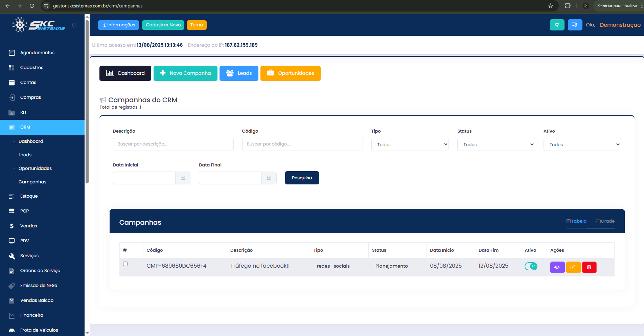Image resolution: width=644 pixels, height=336 pixels.
Task: Bookmark this page with the star icon
Action: [x=551, y=6]
